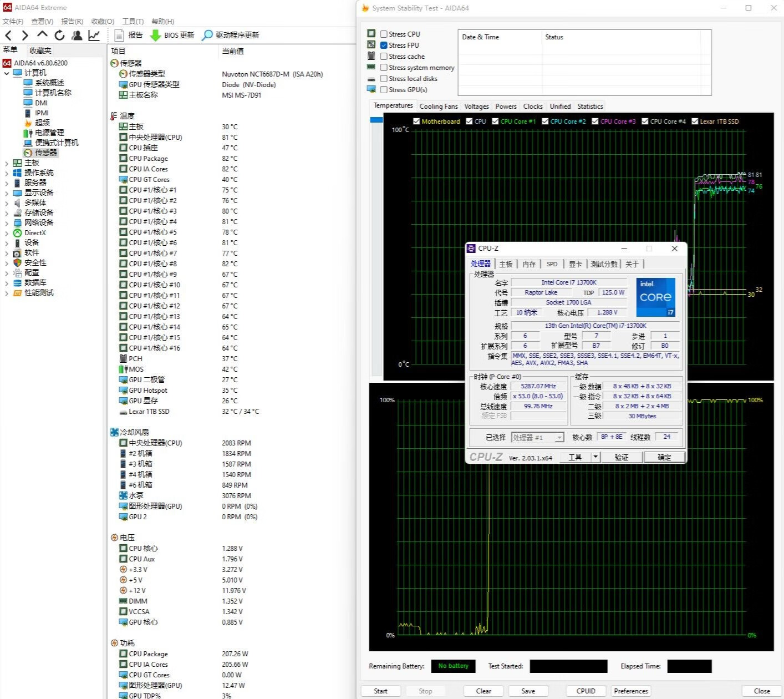Switch to the Cooling Fans tab
Image resolution: width=784 pixels, height=699 pixels.
pyautogui.click(x=438, y=107)
